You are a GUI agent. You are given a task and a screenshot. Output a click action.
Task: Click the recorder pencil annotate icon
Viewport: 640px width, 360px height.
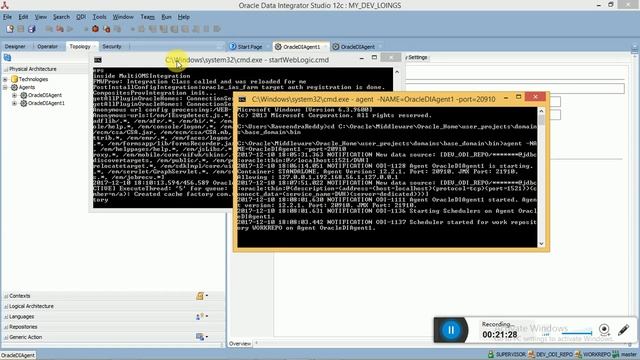[624, 329]
